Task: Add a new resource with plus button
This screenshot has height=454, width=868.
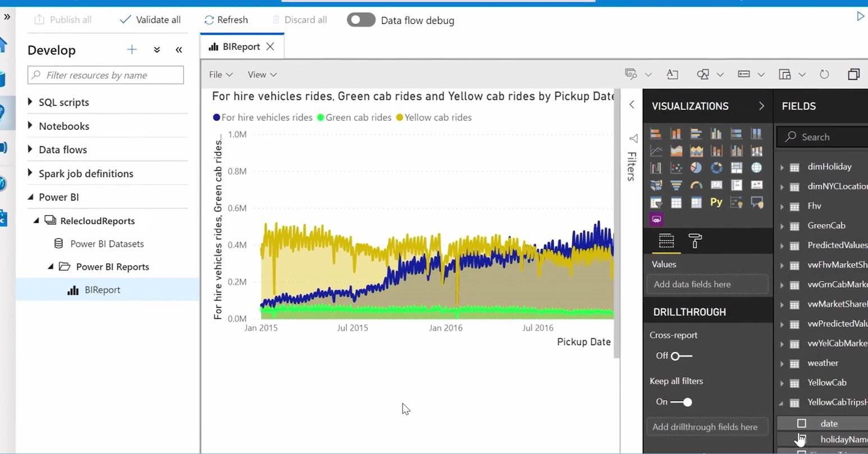Action: click(132, 49)
